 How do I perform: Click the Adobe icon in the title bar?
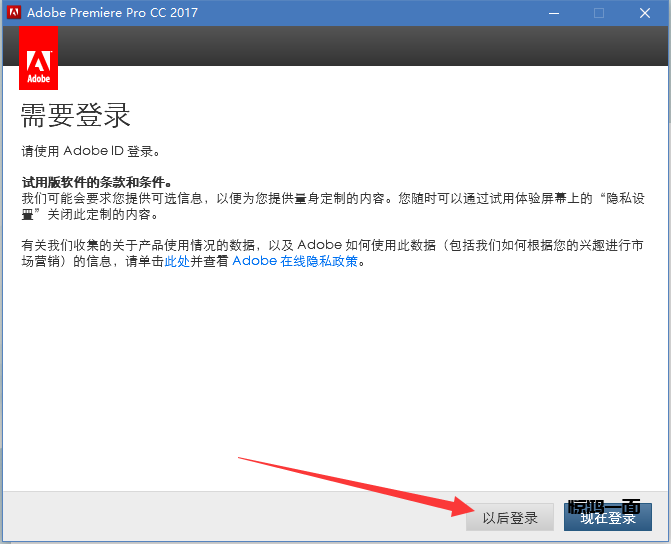pos(13,13)
